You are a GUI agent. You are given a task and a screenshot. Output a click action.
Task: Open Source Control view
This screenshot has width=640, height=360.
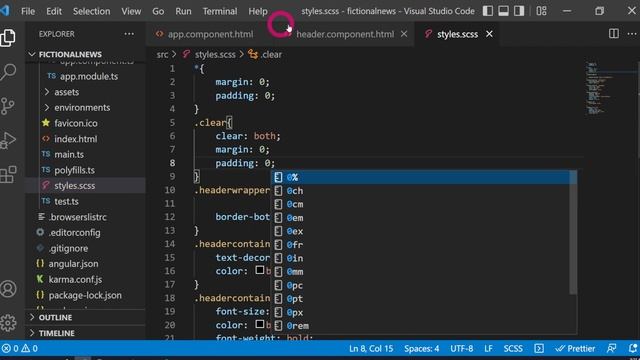[x=8, y=106]
